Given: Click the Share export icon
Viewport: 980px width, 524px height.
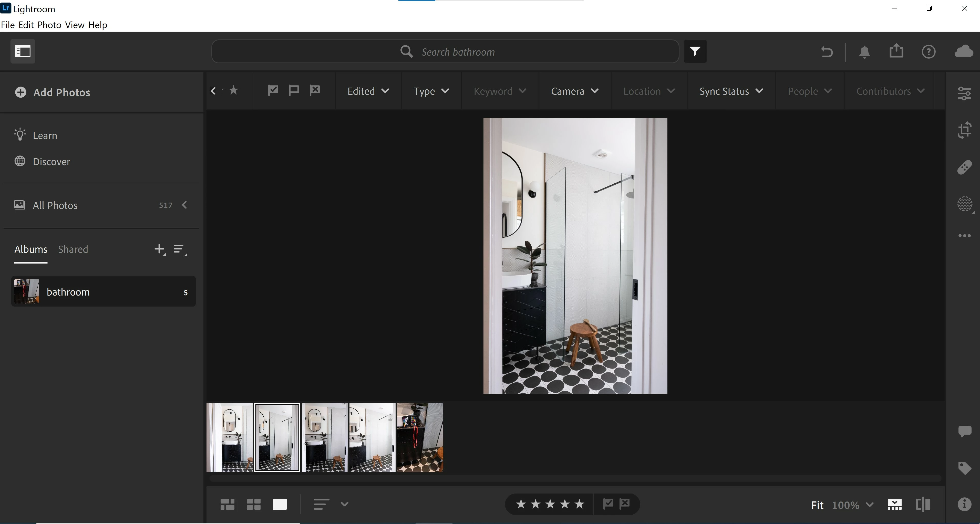Looking at the screenshot, I should (x=896, y=51).
